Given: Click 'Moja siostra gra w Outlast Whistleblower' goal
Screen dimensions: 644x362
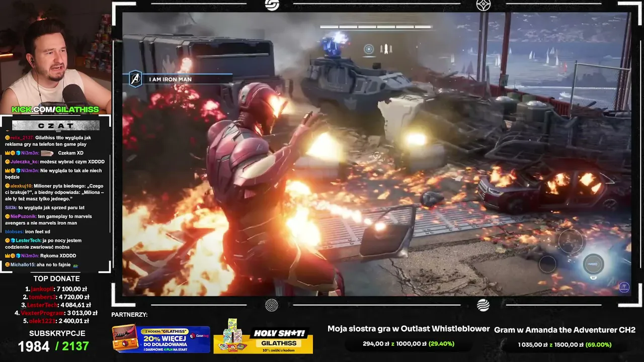Looking at the screenshot, I should pos(409,329).
